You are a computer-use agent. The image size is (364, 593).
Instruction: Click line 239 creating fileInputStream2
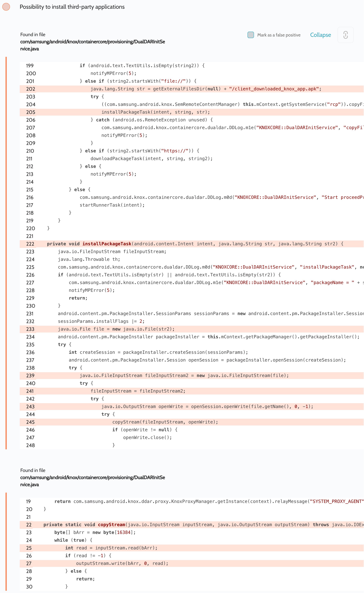click(184, 375)
